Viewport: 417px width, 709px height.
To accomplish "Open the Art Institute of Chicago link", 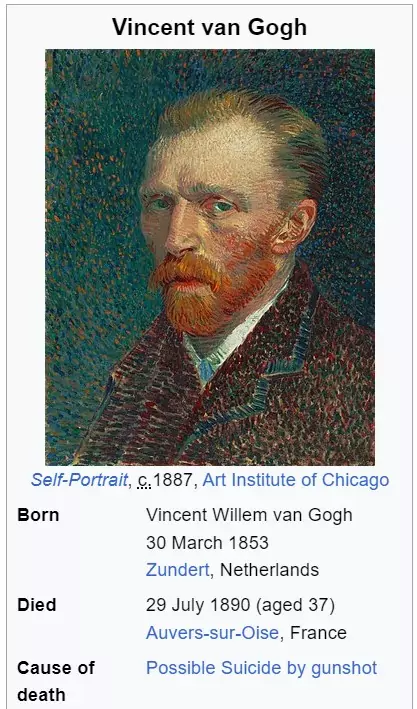I will (x=296, y=480).
